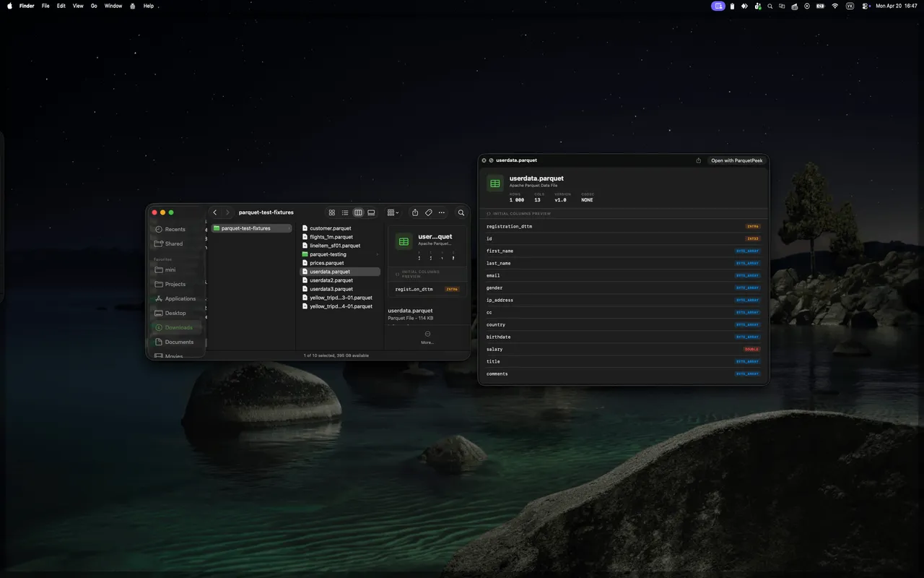This screenshot has height=578, width=924.
Task: Click More in Finder preview pane
Action: tap(427, 337)
